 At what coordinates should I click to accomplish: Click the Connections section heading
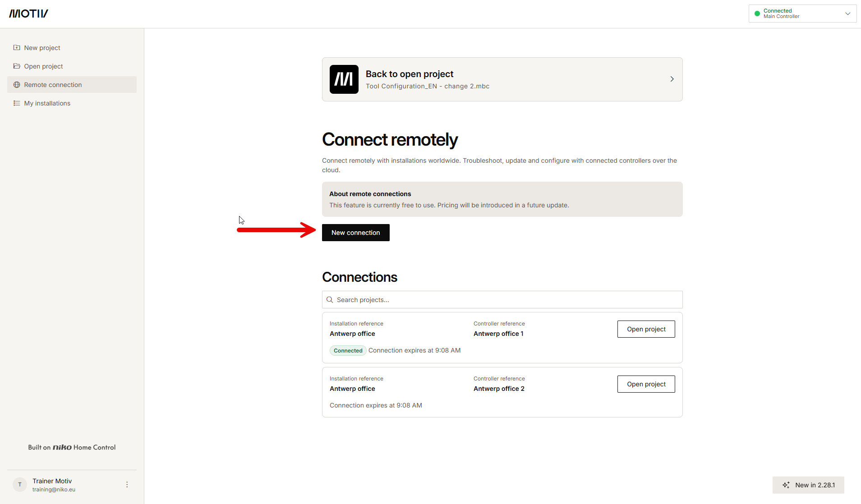359,277
